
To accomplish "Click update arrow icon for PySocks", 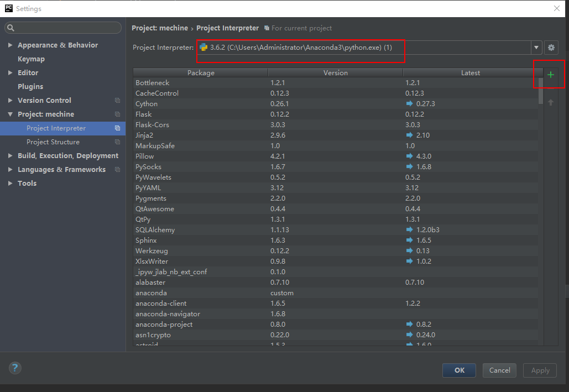I will [x=409, y=166].
